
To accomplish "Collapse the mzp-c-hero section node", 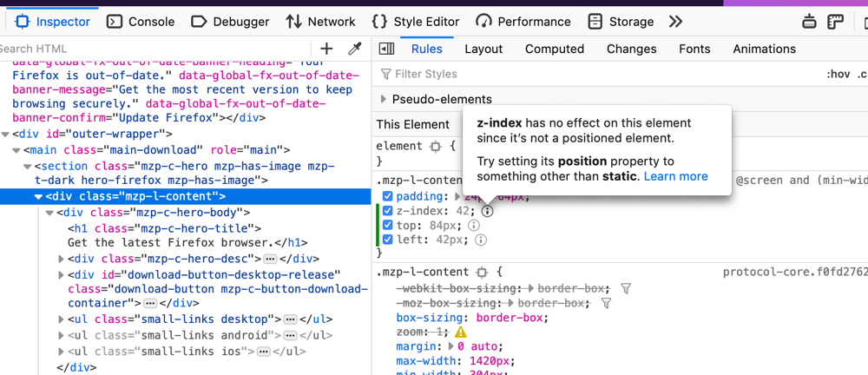I will click(27, 166).
